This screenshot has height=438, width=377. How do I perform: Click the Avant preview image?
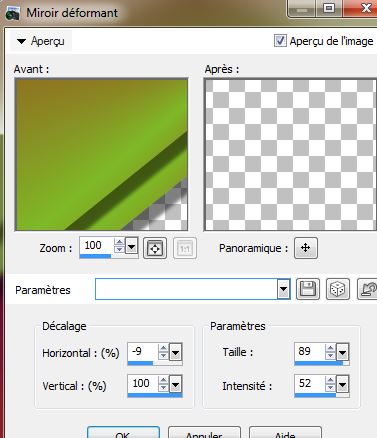click(x=101, y=154)
